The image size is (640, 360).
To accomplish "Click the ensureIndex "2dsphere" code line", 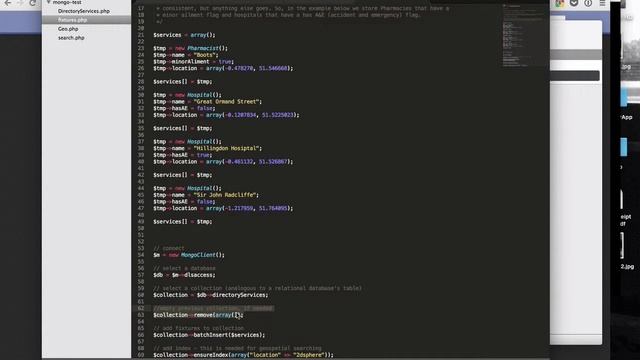I will coord(243,355).
